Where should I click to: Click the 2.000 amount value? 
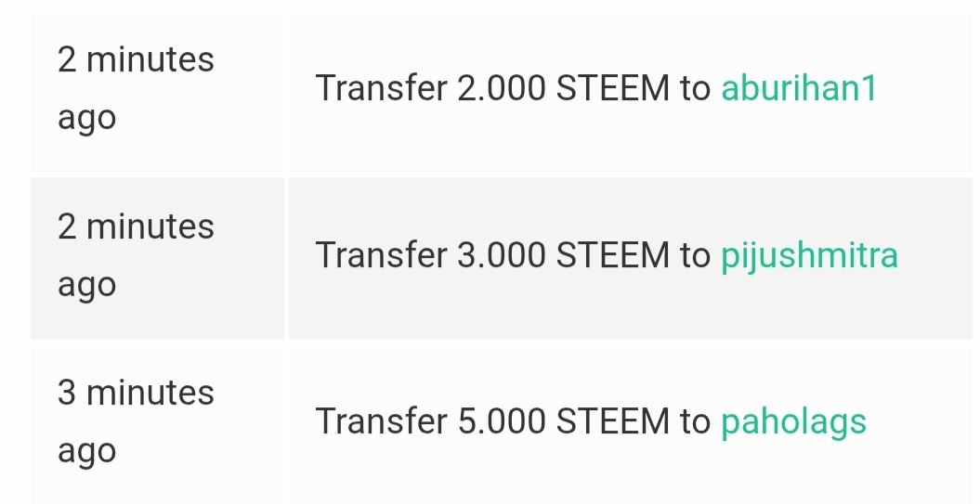(502, 88)
